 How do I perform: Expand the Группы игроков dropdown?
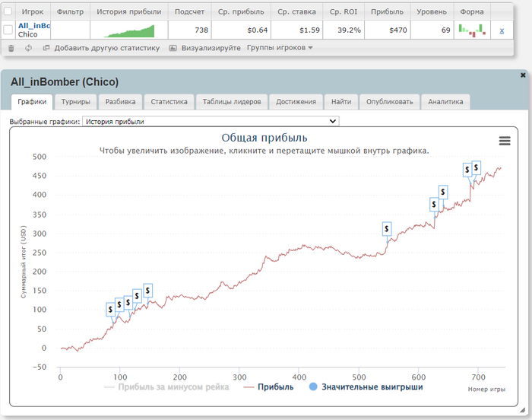pos(280,48)
